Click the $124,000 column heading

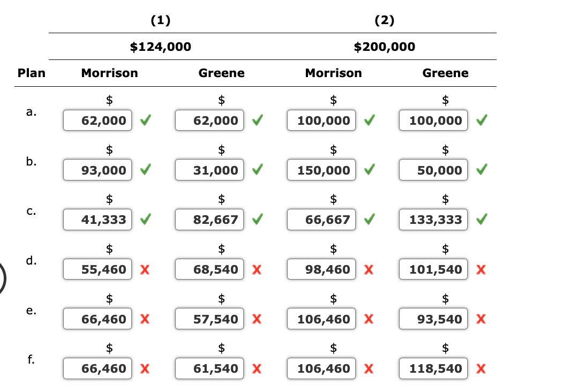coord(160,47)
